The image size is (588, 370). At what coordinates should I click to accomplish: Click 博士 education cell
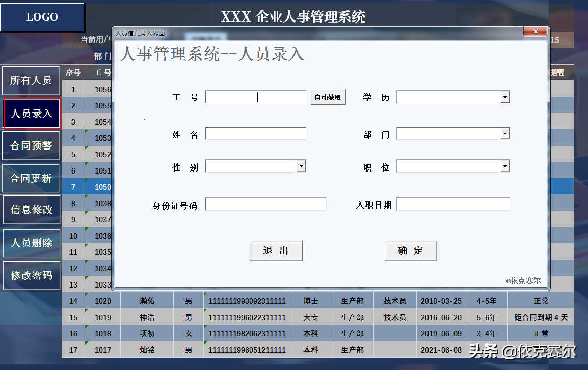point(310,301)
